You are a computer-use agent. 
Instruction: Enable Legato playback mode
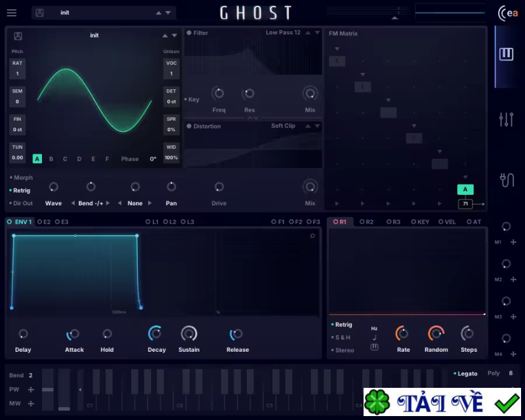467,373
